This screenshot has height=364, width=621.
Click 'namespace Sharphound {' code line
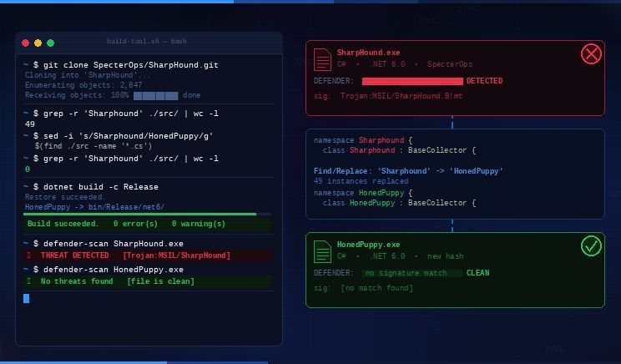coord(363,140)
